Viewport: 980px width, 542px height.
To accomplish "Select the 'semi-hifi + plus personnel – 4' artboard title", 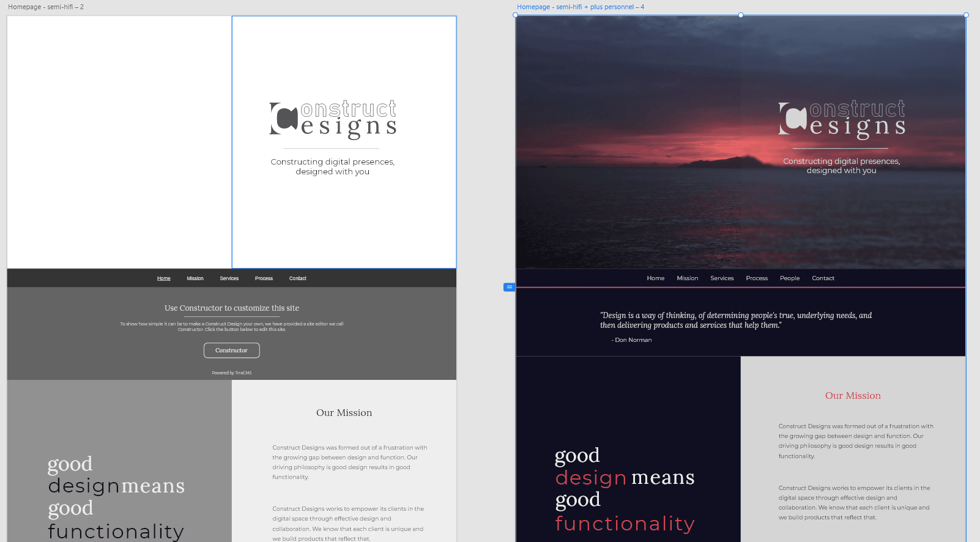I will click(580, 7).
